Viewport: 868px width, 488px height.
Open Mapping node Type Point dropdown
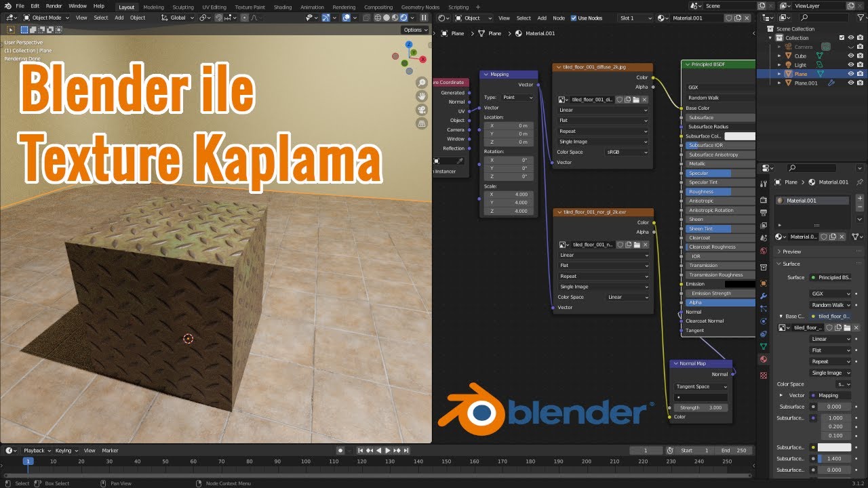517,98
